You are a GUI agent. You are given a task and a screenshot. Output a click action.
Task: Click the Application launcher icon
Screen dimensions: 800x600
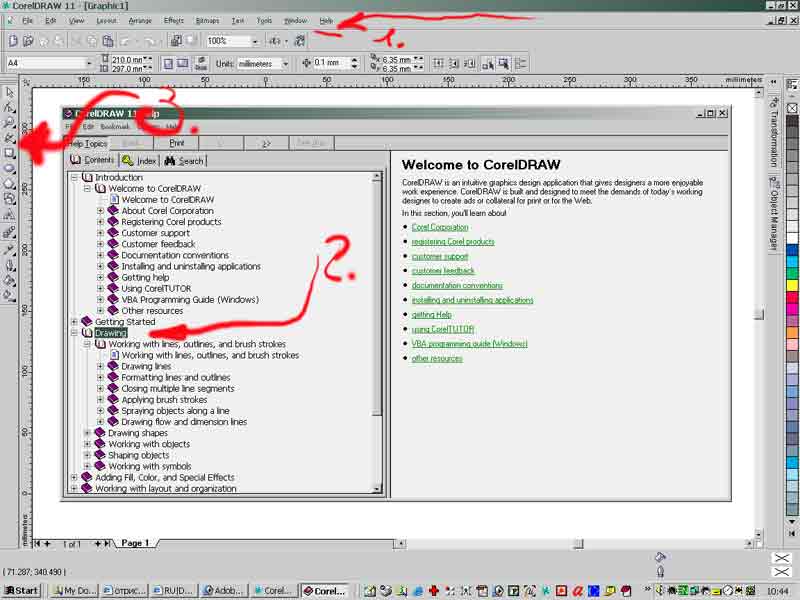click(x=276, y=41)
